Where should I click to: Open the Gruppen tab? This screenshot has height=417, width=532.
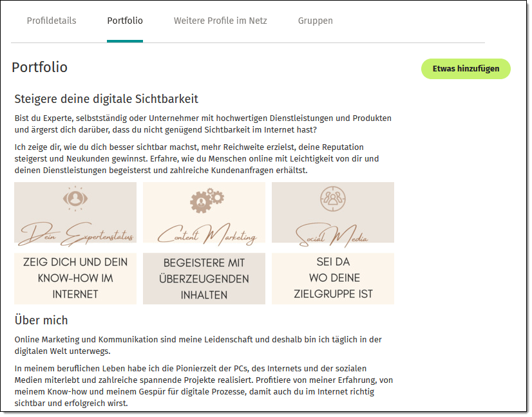point(315,21)
